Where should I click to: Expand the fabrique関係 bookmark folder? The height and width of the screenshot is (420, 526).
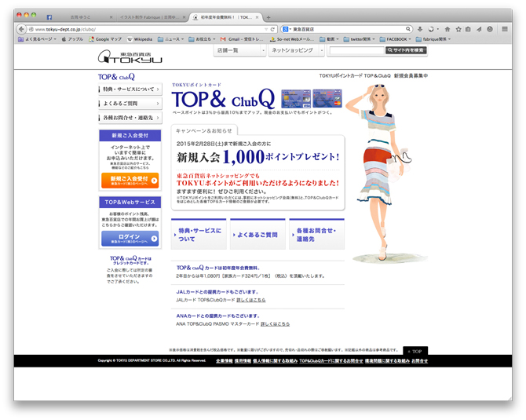click(433, 39)
